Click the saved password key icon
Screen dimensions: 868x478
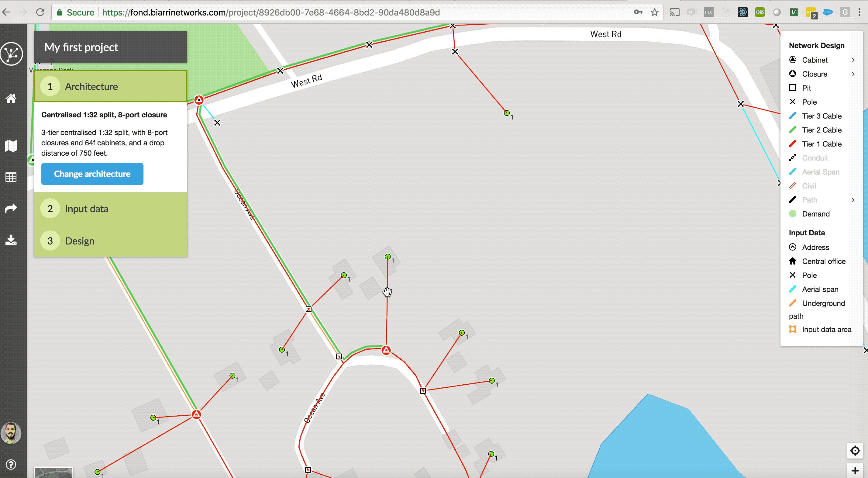pos(638,12)
